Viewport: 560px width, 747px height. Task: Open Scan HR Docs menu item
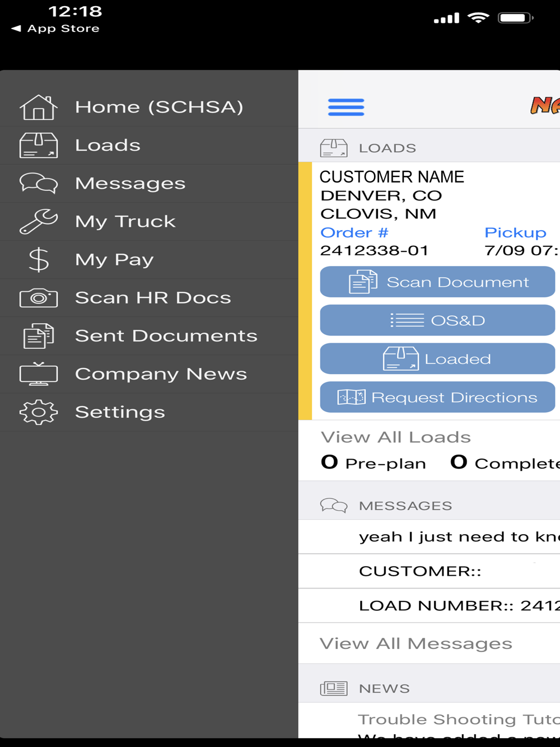[x=149, y=298]
